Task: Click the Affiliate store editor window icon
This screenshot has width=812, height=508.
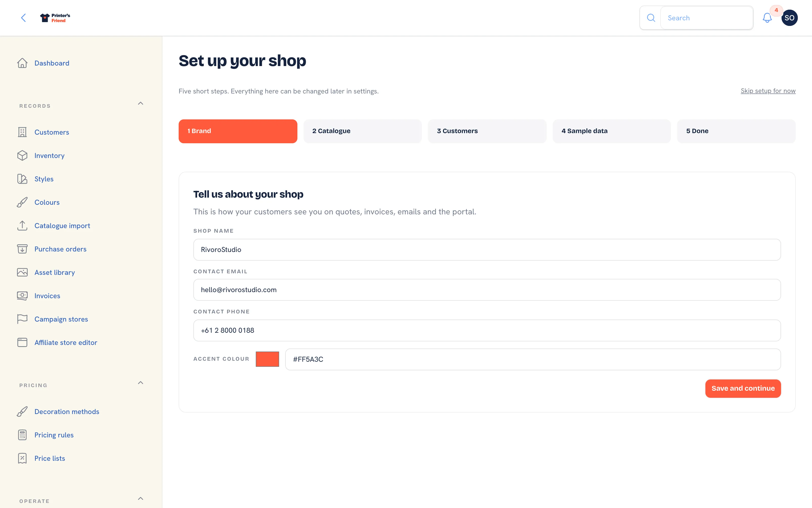Action: click(x=22, y=342)
